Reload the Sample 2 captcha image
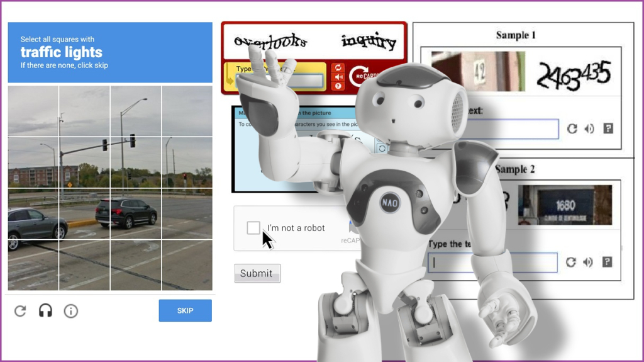This screenshot has height=362, width=644. pos(571,262)
